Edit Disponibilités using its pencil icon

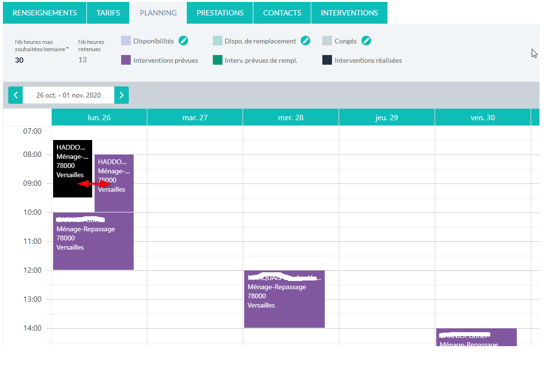(183, 41)
